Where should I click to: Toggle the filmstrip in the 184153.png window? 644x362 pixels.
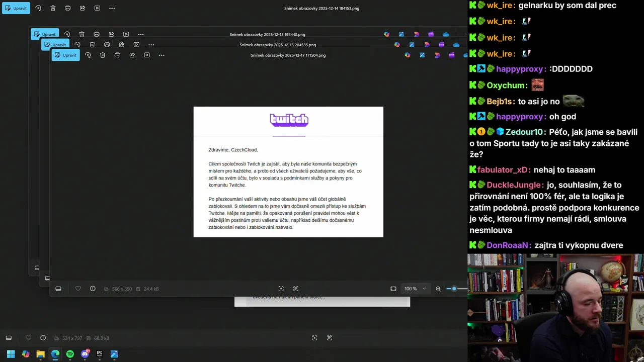[x=9, y=338]
